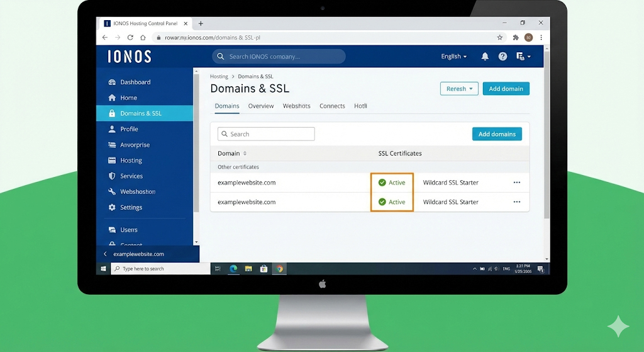Screen dimensions: 644x352
Task: Click the domain table Search field
Action: pos(266,134)
